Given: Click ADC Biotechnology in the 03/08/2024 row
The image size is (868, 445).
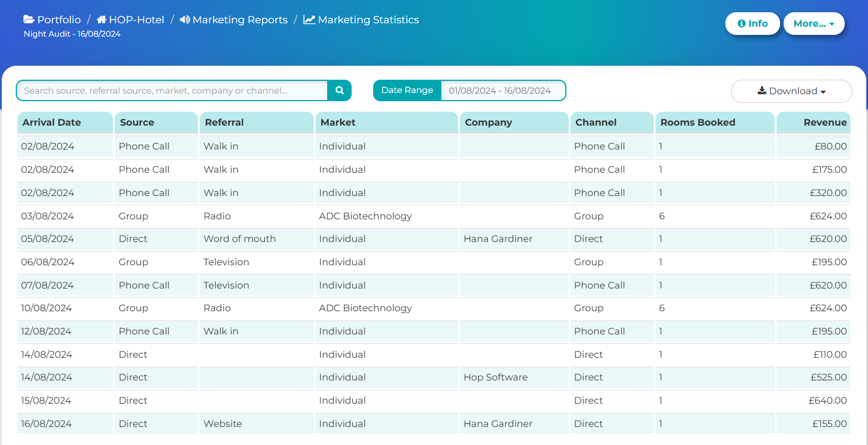Looking at the screenshot, I should click(x=387, y=216).
